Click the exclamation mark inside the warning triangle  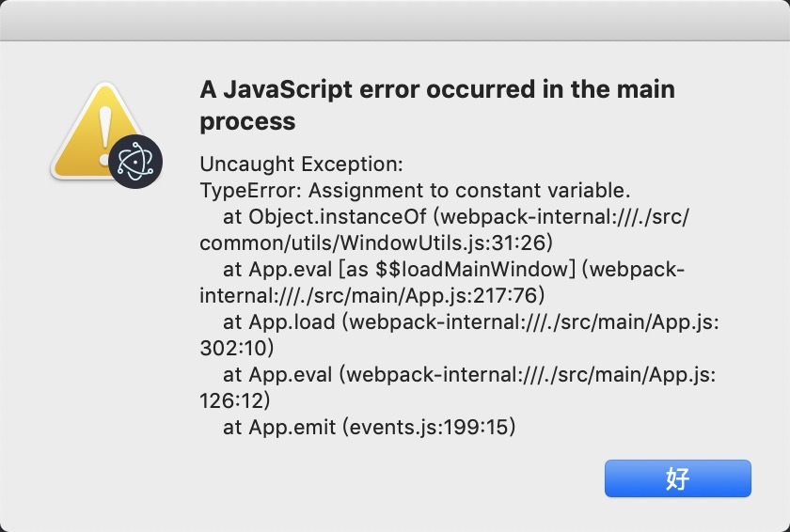pyautogui.click(x=104, y=135)
